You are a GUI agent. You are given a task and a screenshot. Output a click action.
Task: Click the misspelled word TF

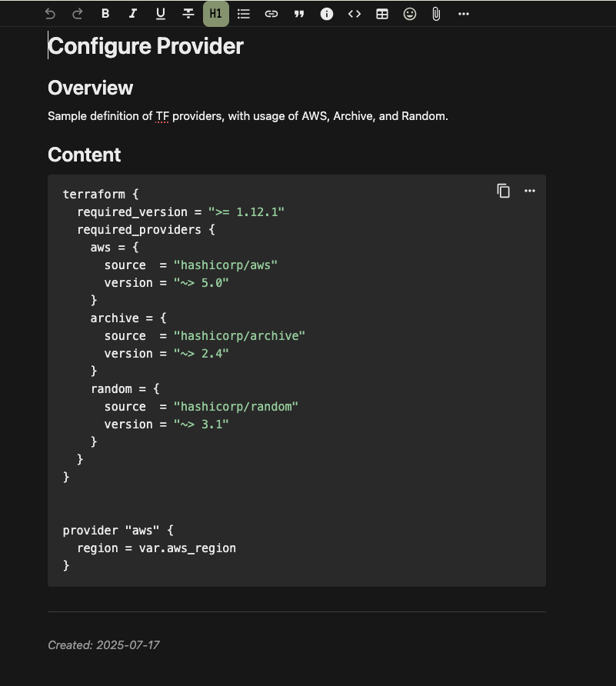coord(162,116)
